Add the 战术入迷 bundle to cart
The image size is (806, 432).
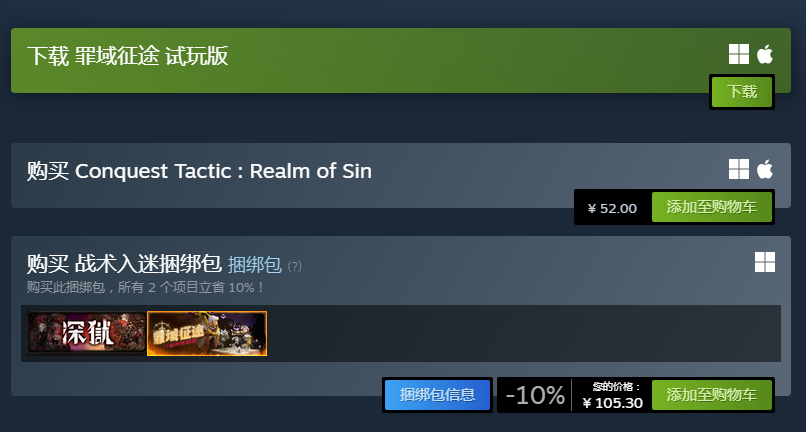point(712,395)
